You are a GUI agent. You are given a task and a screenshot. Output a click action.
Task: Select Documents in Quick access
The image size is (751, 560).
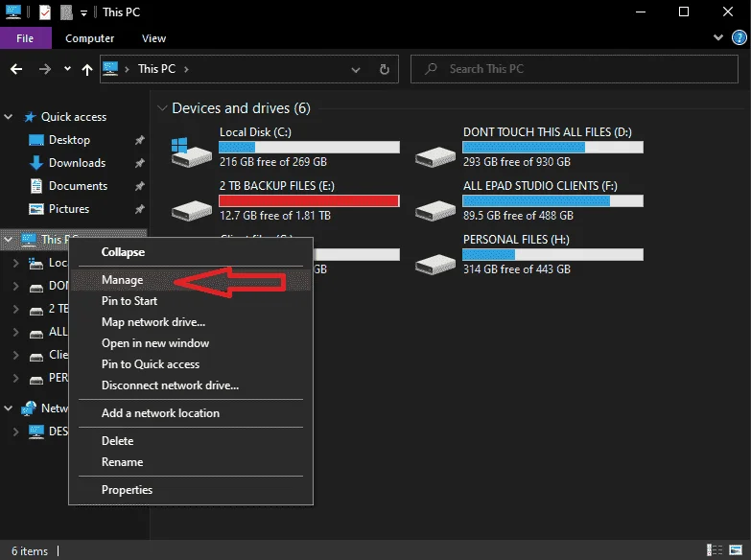[x=78, y=186]
